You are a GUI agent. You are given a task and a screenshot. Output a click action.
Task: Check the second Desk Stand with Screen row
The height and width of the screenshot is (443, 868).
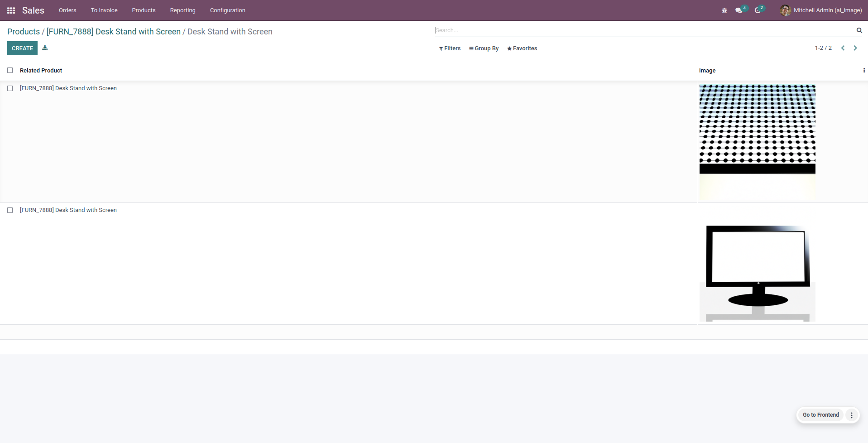[10, 210]
